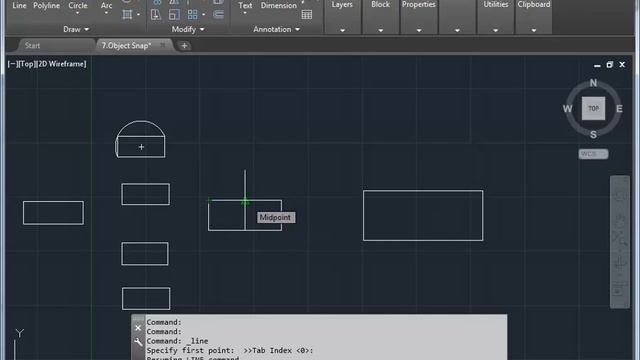
Task: Open the Arc tool dropdown arrow
Action: 106,13
